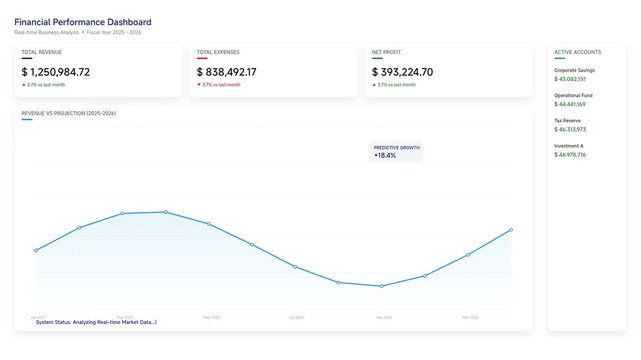Screen dimensions: 641x360
Task: Open the Investment A account
Action: pos(569,146)
